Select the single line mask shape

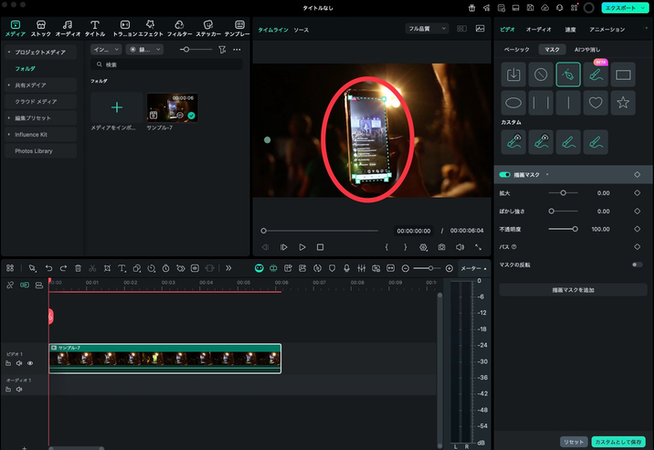click(568, 103)
